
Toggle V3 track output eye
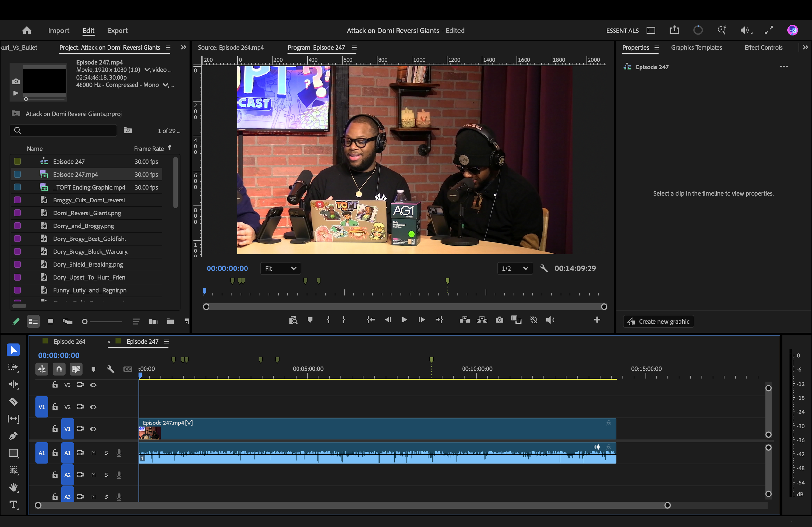coord(93,385)
